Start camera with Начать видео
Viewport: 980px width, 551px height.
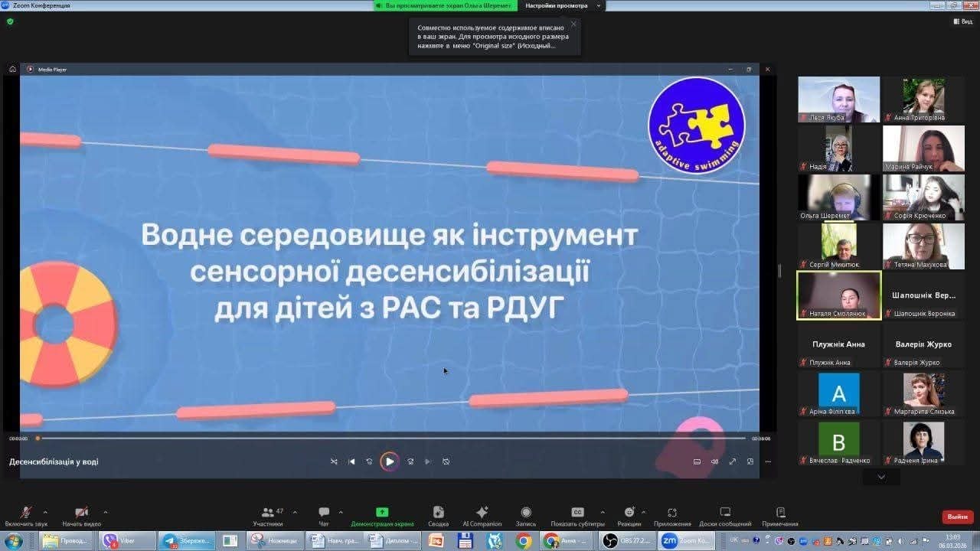[81, 514]
